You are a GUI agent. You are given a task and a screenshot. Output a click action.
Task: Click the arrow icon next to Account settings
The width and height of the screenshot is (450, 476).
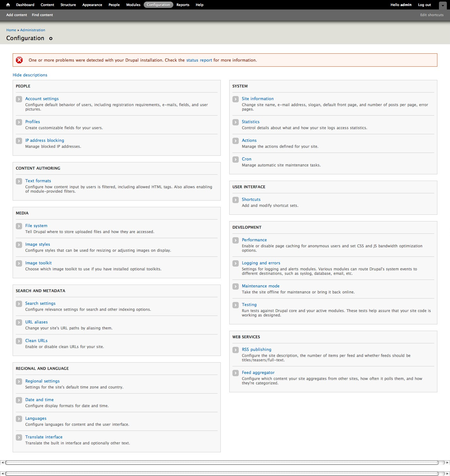tap(19, 99)
